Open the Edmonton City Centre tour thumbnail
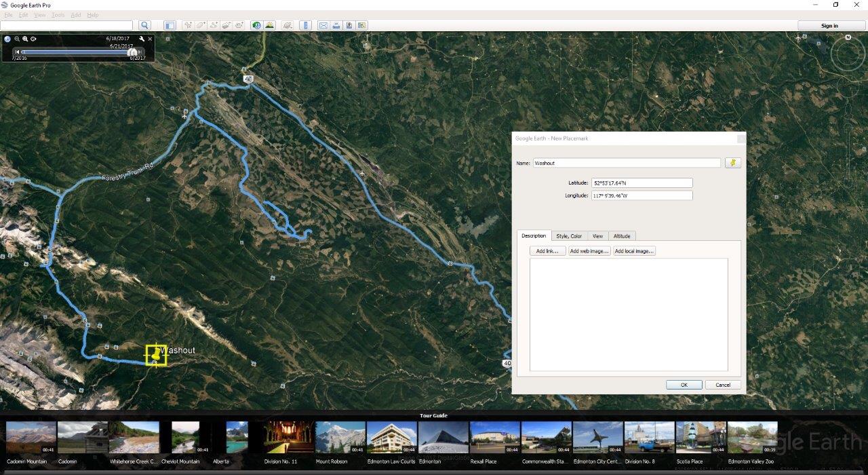The height and width of the screenshot is (475, 868). tap(598, 438)
